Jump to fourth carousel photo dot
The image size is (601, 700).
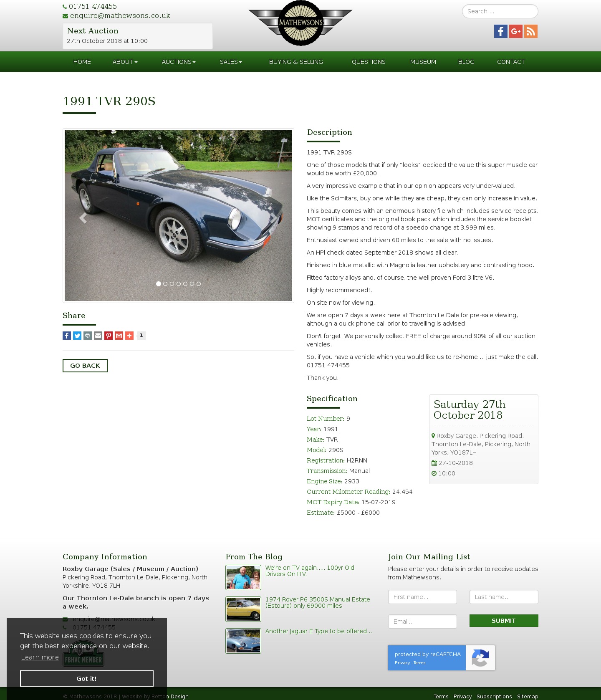click(x=179, y=284)
